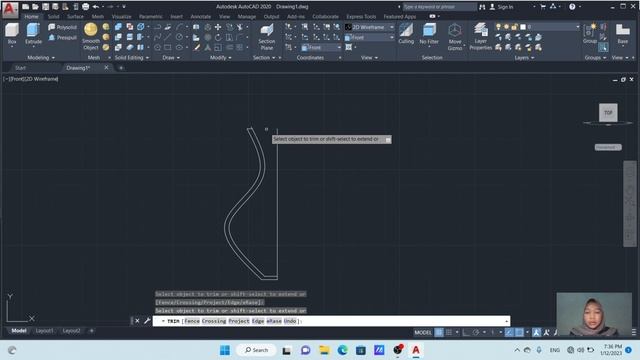The image size is (640, 360).
Task: Click the Group tool icon
Action: coord(590,33)
